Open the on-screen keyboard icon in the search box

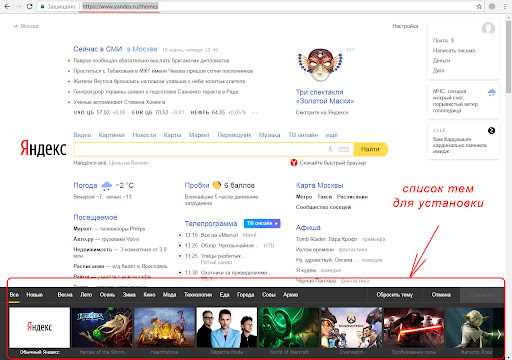[343, 149]
